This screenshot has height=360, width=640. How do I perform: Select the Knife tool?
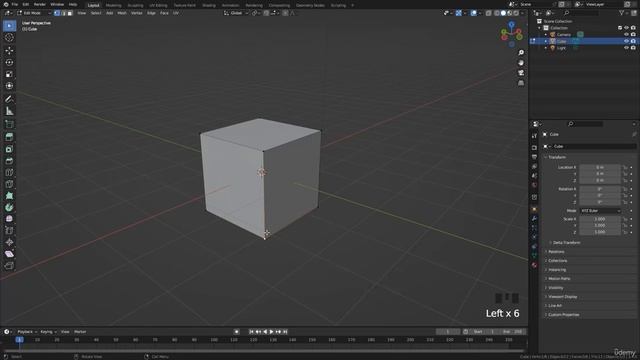9,184
